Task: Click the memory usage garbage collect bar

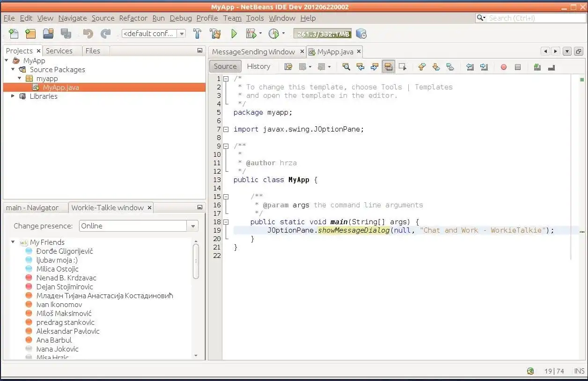Action: tap(322, 34)
